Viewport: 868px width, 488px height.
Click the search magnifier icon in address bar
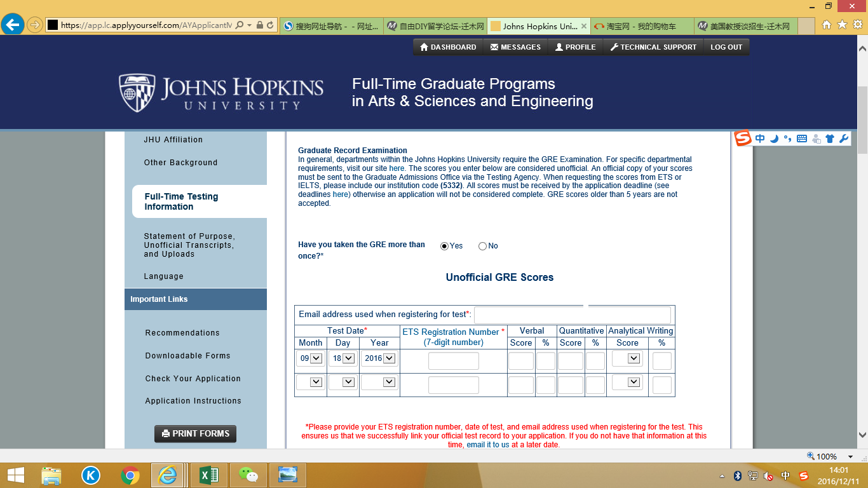[x=239, y=25]
